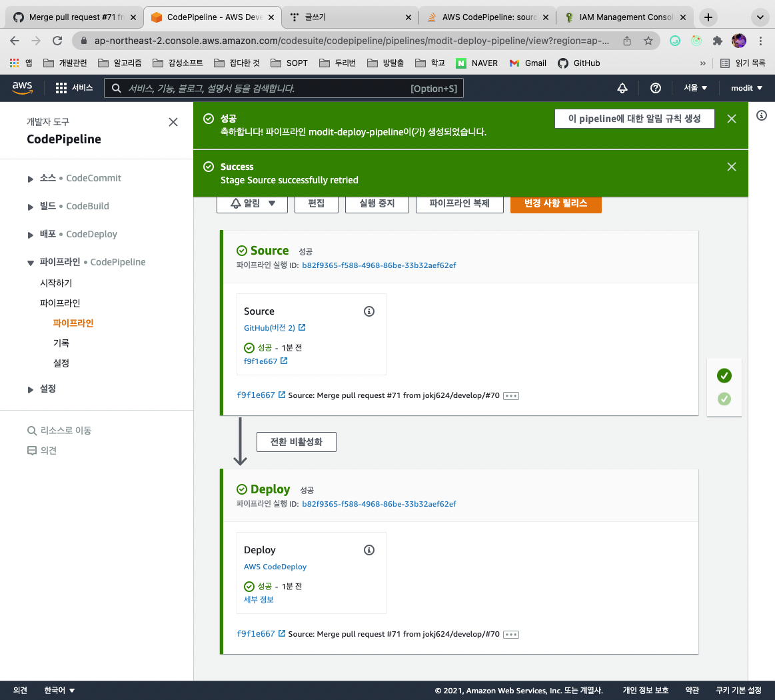Open the GitHub bookmark

pos(579,63)
